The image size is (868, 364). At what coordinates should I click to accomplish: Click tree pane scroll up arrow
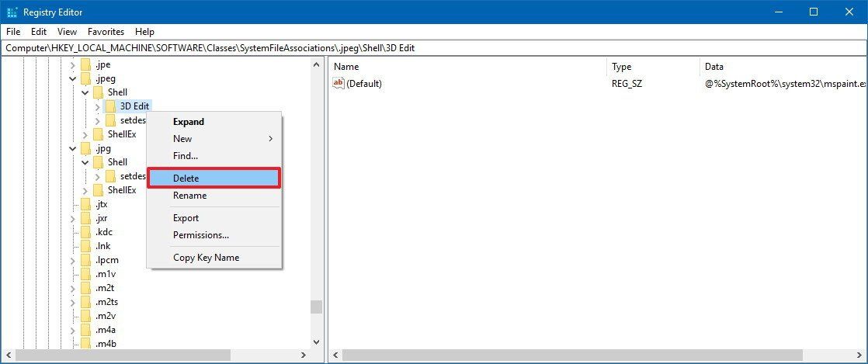(x=316, y=64)
